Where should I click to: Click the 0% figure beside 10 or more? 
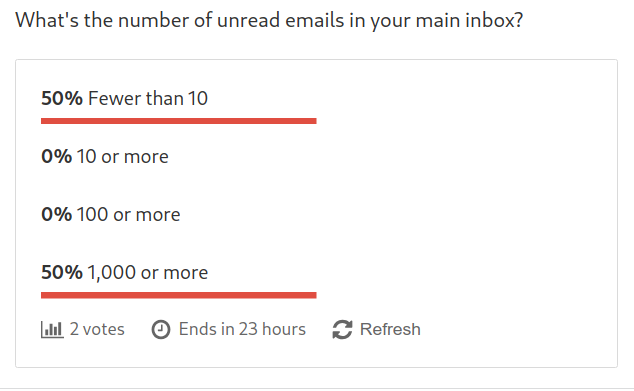click(57, 156)
